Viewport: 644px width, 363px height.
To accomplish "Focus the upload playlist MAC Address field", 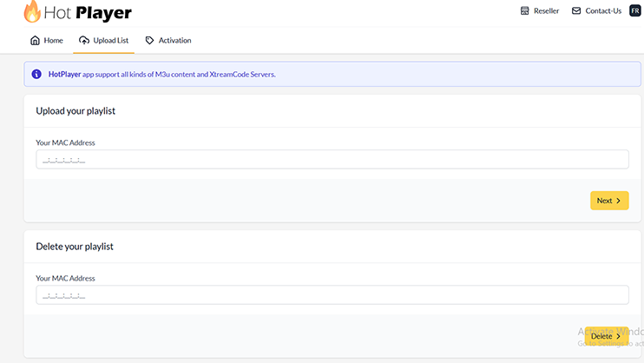I will point(332,160).
